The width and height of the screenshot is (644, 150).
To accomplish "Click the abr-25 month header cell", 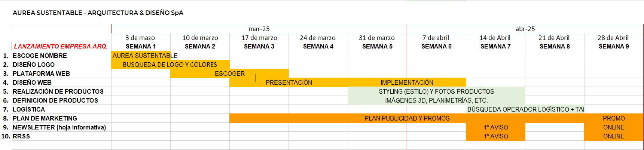I will (525, 29).
